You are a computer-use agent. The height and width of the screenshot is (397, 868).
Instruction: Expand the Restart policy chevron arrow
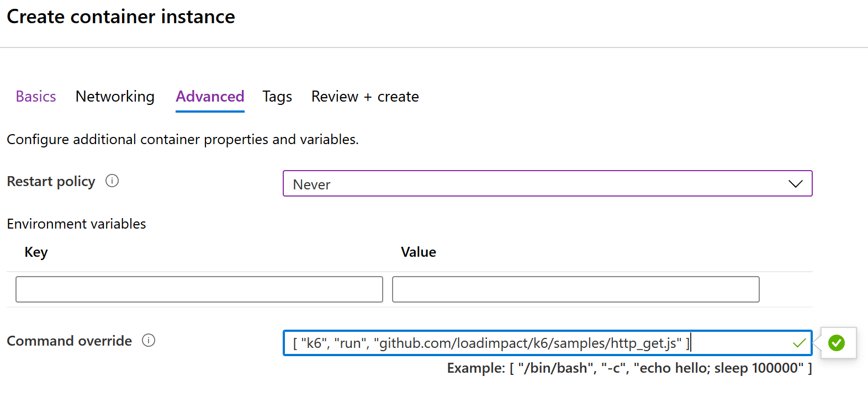[795, 184]
